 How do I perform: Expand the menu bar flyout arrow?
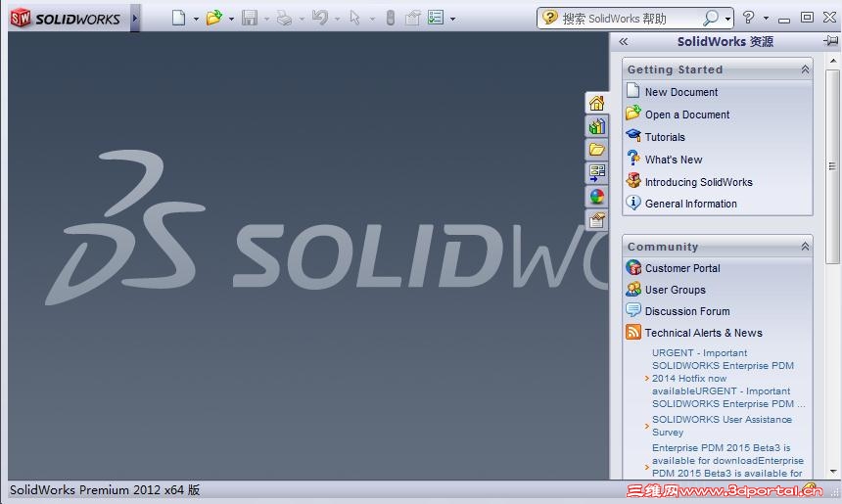point(135,19)
